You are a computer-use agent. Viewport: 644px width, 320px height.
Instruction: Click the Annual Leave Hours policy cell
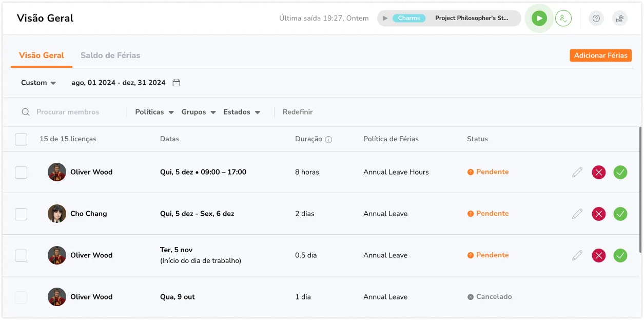(396, 172)
